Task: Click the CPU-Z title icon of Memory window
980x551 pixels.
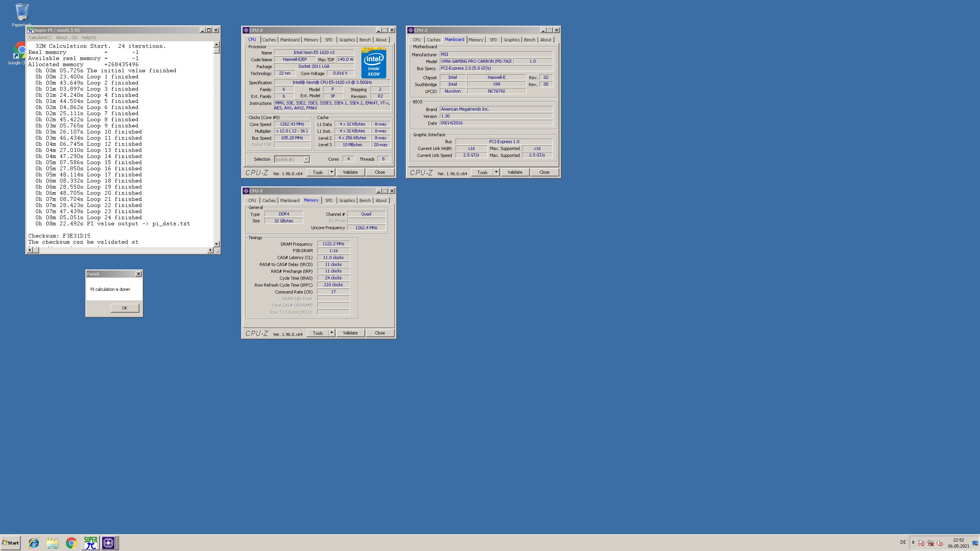Action: pyautogui.click(x=246, y=191)
